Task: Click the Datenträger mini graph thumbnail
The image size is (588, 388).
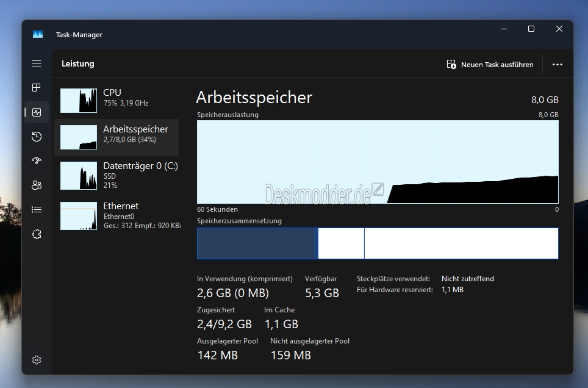Action: (79, 176)
